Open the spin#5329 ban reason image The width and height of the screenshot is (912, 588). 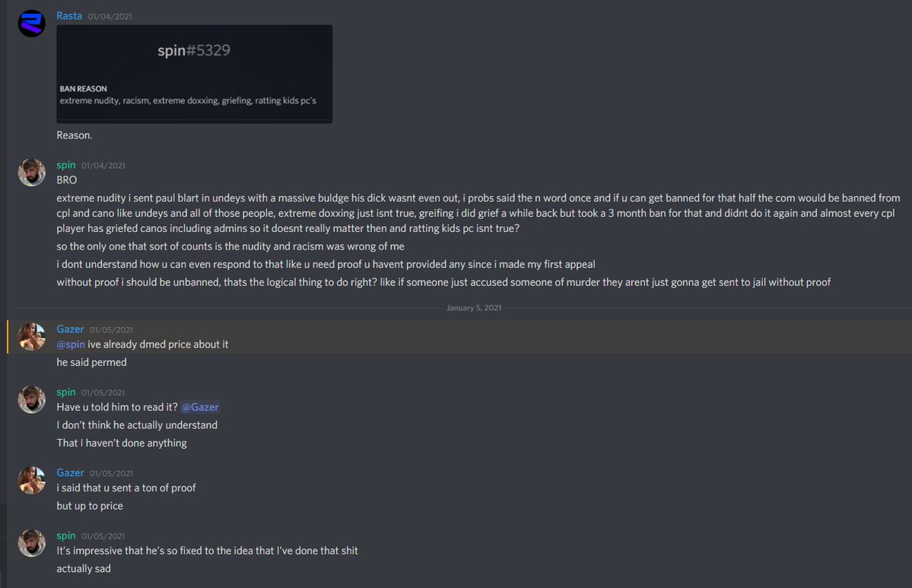[194, 73]
